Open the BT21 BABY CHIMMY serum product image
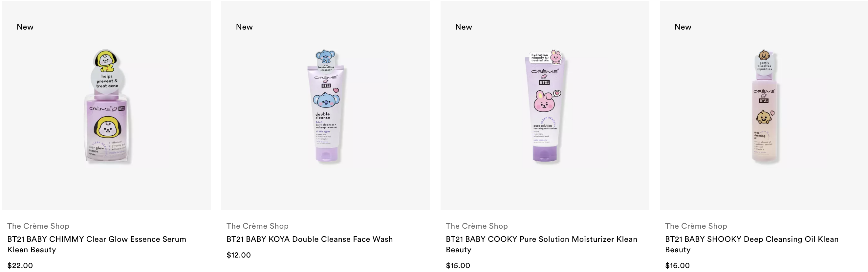The height and width of the screenshot is (272, 868). point(106,105)
